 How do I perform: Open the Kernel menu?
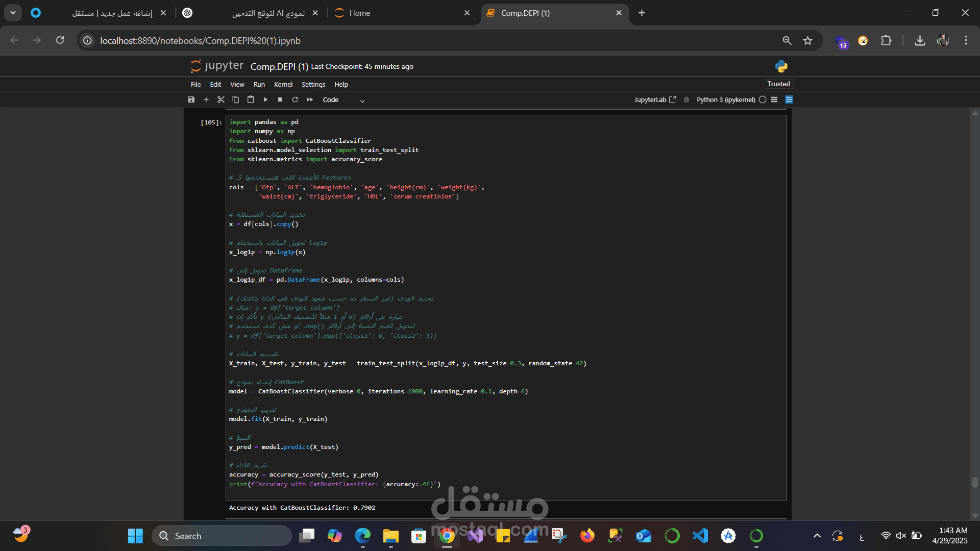(x=283, y=84)
